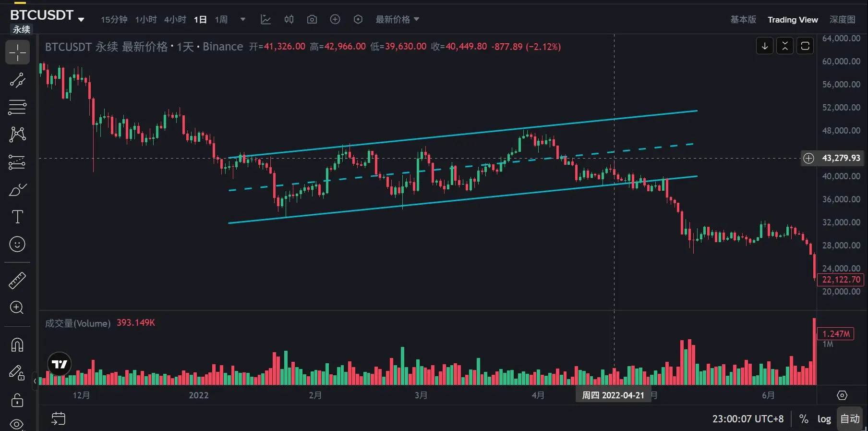Open the go-to-date calendar icon
Viewport: 868px width, 431px height.
[58, 419]
